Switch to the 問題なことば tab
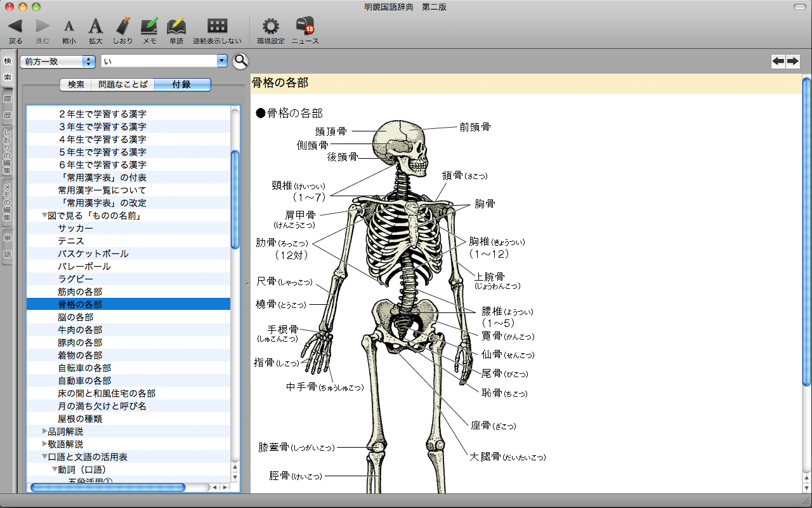 [x=122, y=84]
